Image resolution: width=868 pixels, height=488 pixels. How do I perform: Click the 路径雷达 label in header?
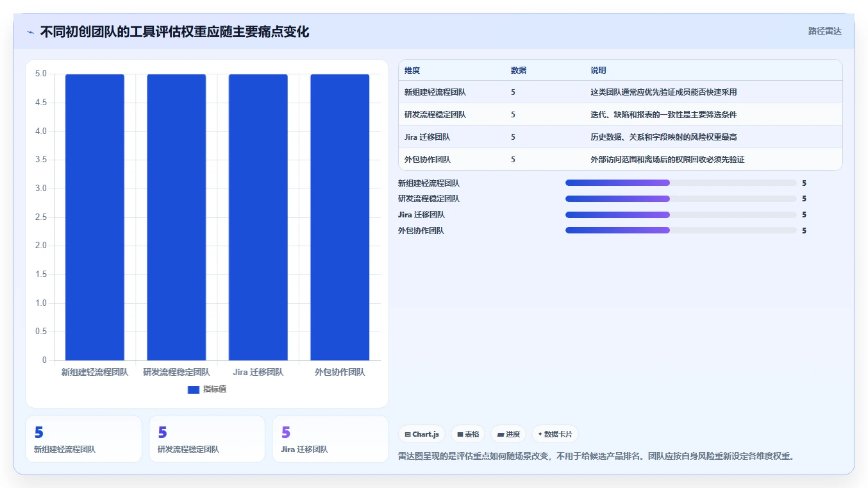coord(824,31)
